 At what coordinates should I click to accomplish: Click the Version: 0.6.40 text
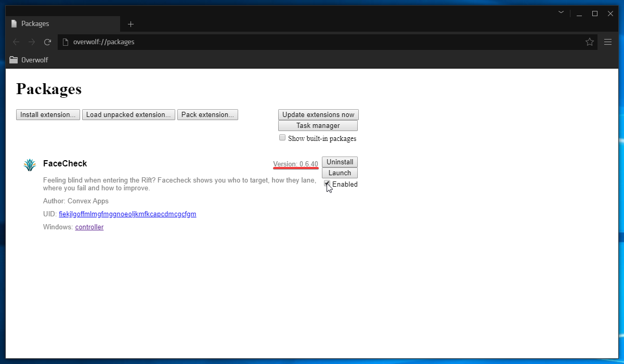coord(296,164)
